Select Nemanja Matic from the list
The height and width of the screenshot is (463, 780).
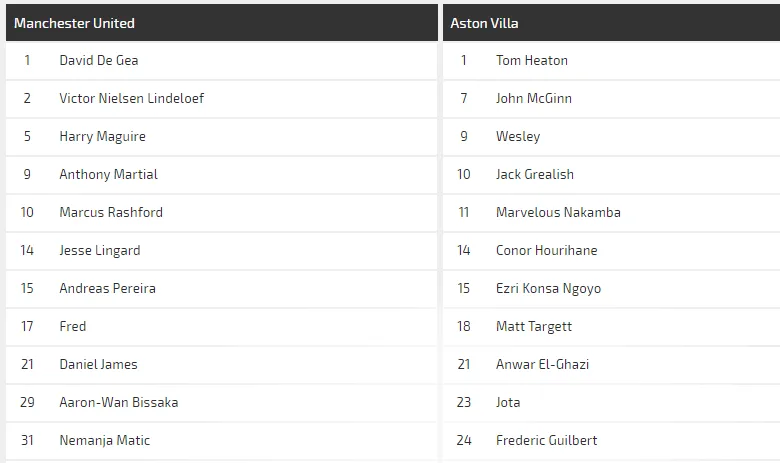pos(105,440)
